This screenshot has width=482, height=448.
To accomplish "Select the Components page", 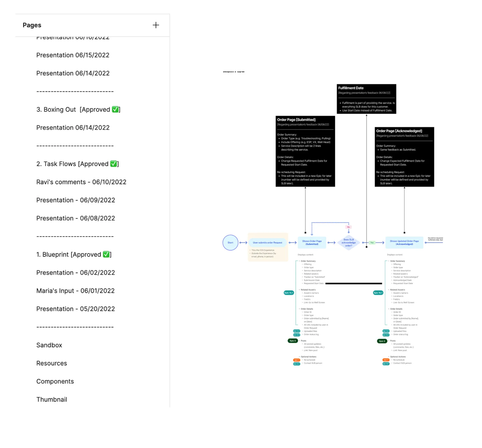I will pyautogui.click(x=55, y=381).
